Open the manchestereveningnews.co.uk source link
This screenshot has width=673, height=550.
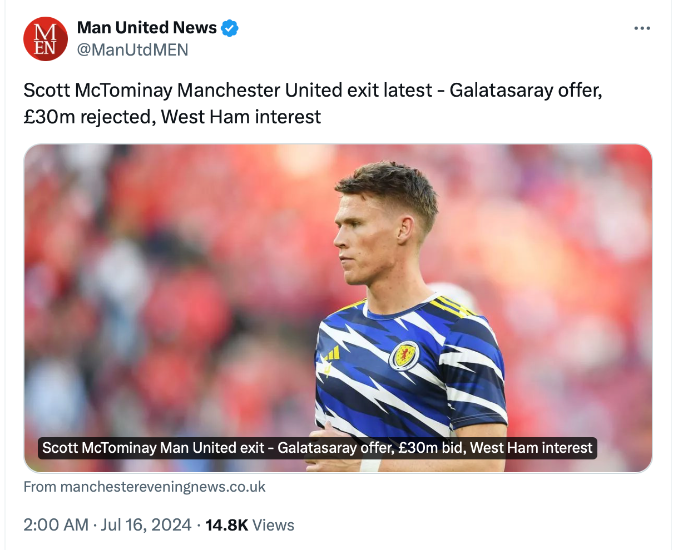(144, 487)
